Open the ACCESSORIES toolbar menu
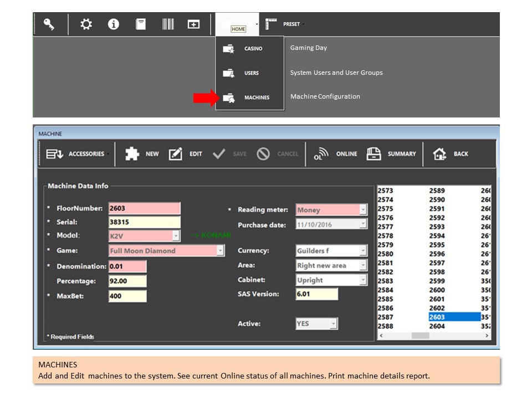Screen dimensions: 532x399 (78, 154)
